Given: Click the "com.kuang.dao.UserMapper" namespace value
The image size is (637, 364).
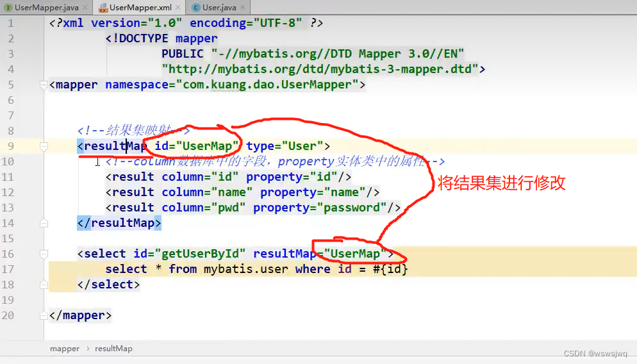Looking at the screenshot, I should pos(267,85).
